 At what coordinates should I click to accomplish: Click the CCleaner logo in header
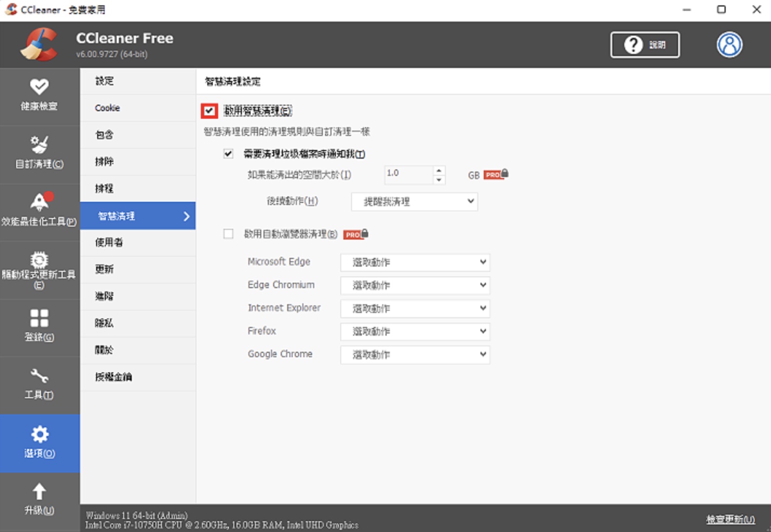point(39,44)
